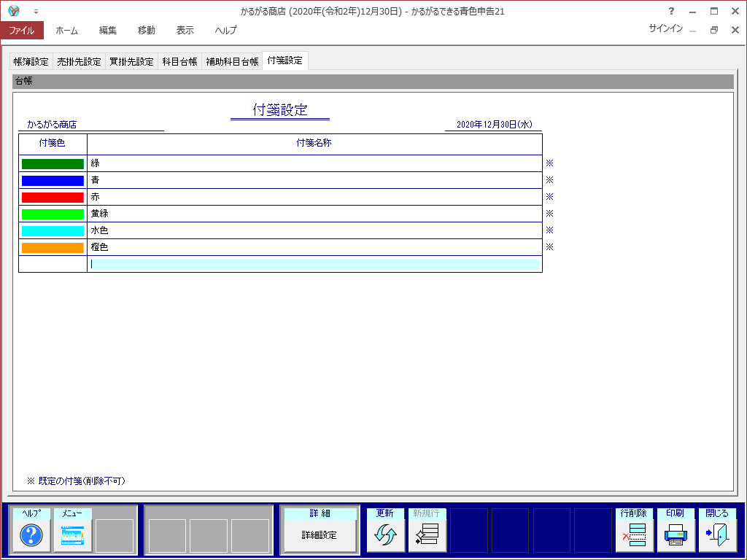Open the ファイル menu
The image size is (747, 560).
22,31
